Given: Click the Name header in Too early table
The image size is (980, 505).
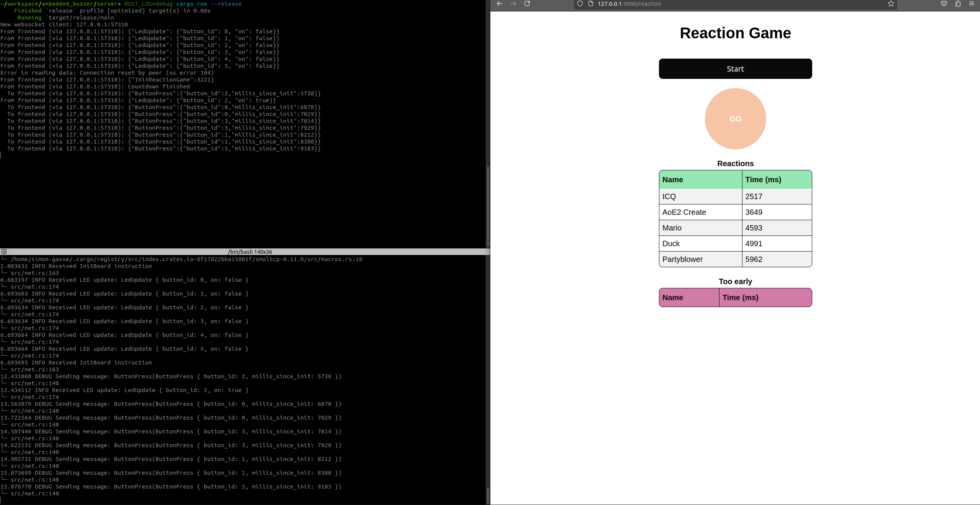Looking at the screenshot, I should (x=689, y=297).
